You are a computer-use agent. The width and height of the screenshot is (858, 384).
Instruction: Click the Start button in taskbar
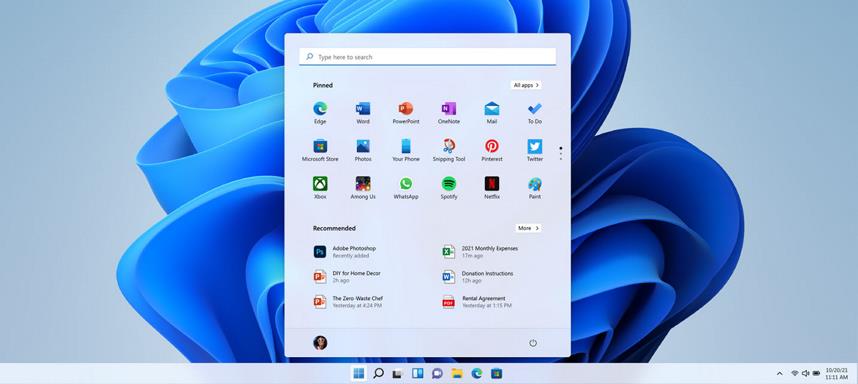coord(358,374)
